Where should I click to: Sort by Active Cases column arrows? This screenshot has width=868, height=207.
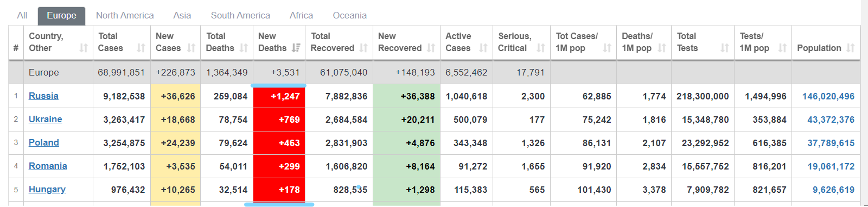(x=483, y=48)
